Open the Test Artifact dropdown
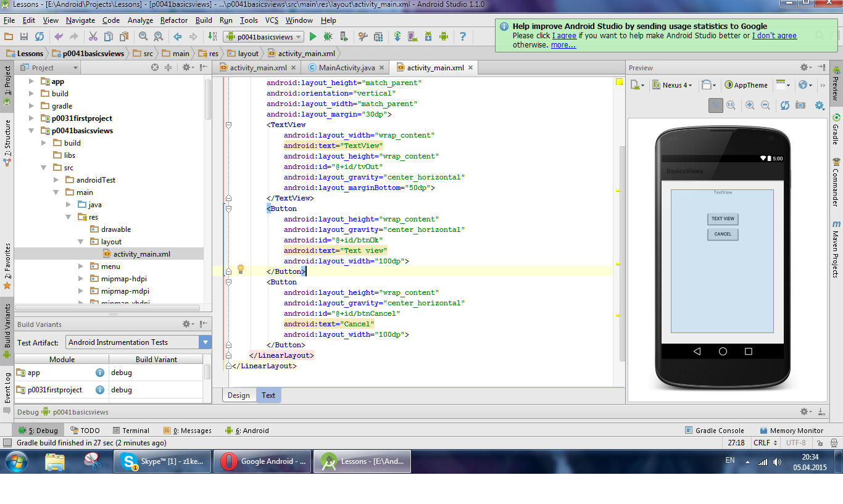The height and width of the screenshot is (504, 843). (x=139, y=342)
